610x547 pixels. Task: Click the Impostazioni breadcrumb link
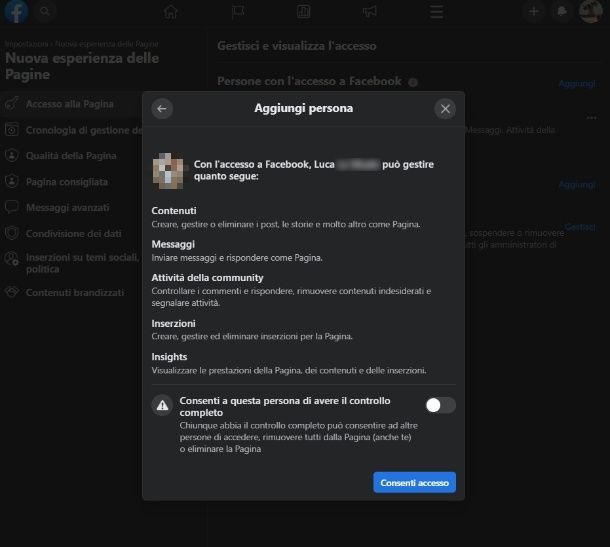[x=26, y=44]
